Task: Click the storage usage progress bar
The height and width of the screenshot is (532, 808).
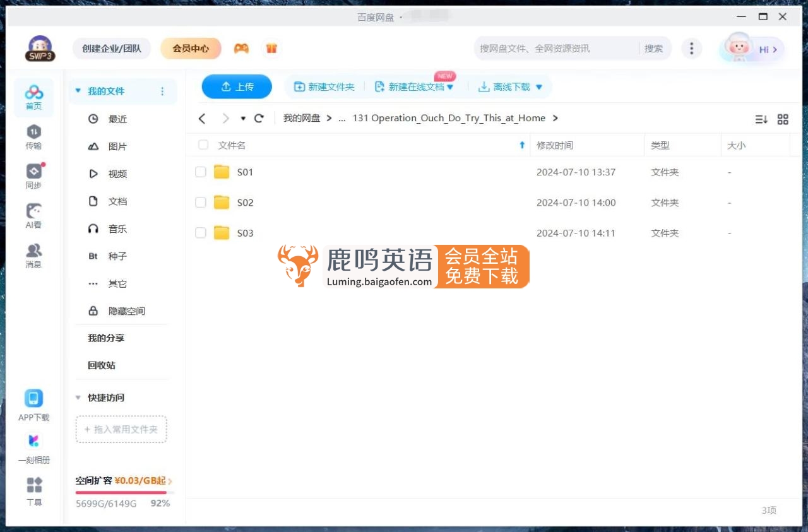Action: (x=124, y=492)
